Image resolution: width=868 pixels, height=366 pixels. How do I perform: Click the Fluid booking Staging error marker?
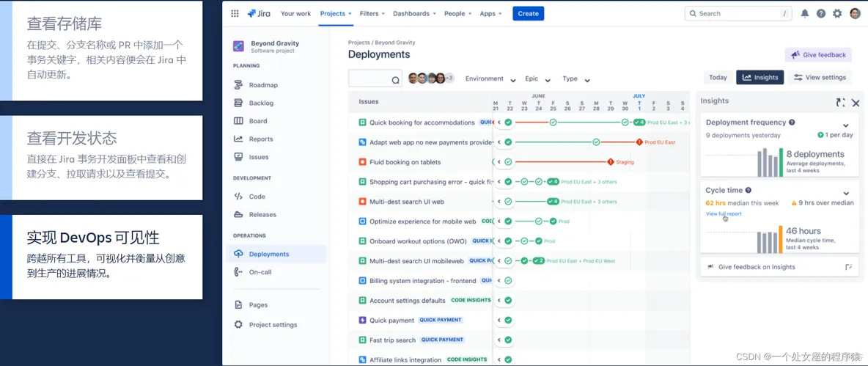pyautogui.click(x=611, y=162)
